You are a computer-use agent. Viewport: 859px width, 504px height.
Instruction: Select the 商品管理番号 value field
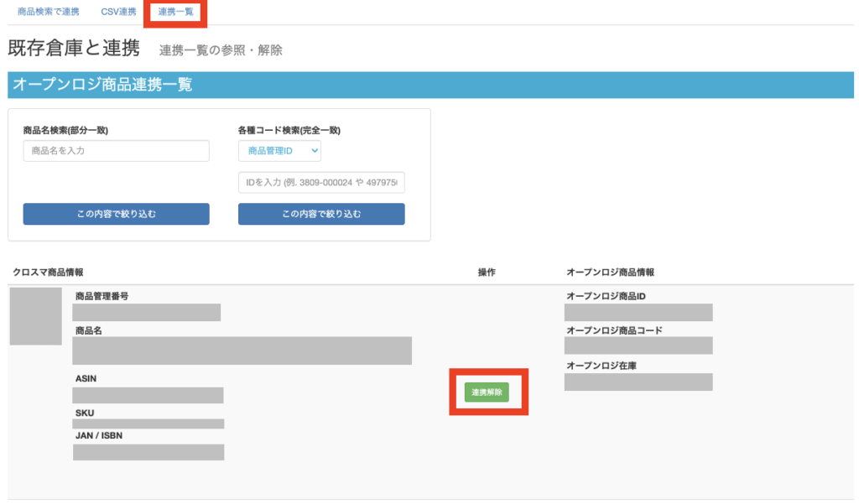pyautogui.click(x=146, y=312)
